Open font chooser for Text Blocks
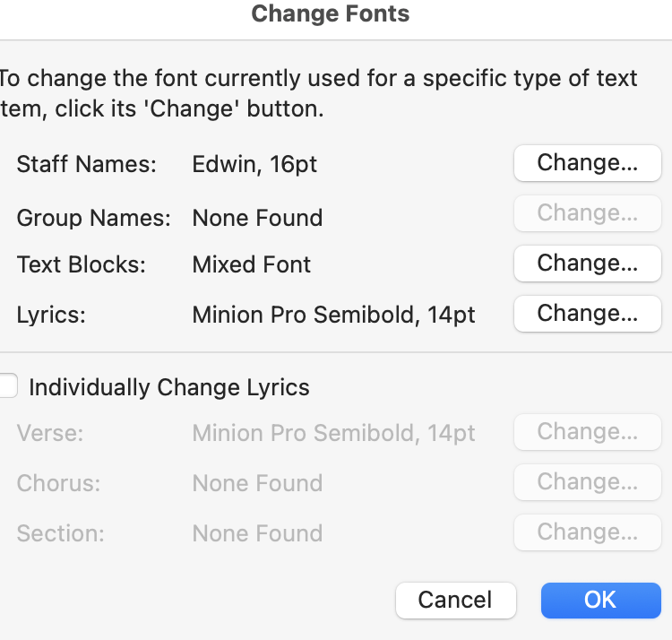 pyautogui.click(x=587, y=264)
